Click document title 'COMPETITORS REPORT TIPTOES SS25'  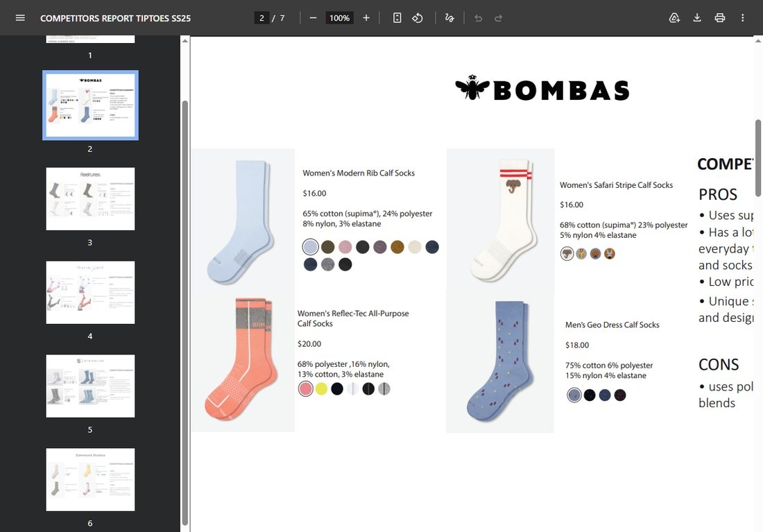(115, 18)
